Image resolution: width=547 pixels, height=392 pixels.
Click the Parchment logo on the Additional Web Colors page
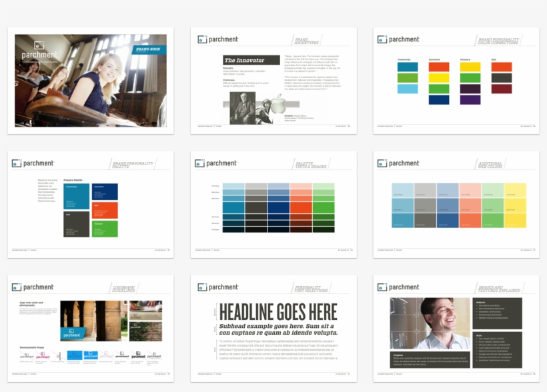point(398,163)
